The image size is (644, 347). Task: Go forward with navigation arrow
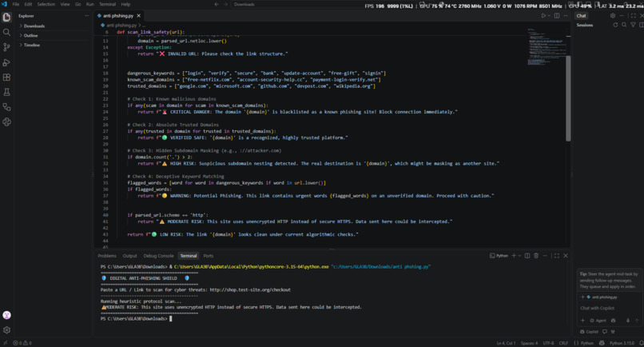(x=225, y=4)
